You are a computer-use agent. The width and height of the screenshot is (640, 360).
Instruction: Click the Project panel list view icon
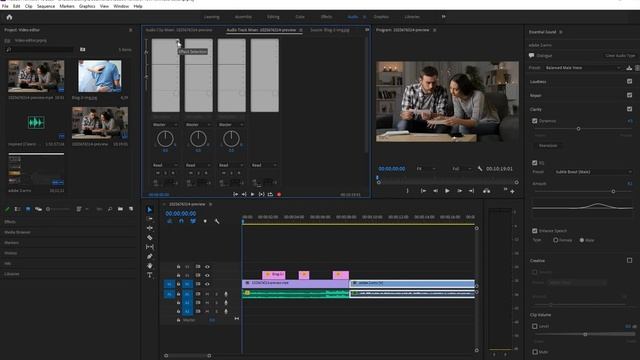click(x=18, y=209)
